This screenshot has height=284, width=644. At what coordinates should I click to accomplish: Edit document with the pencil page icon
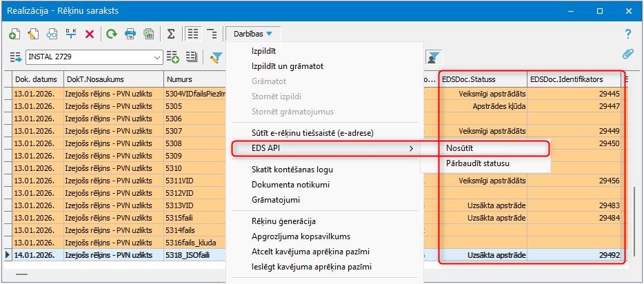(x=33, y=34)
